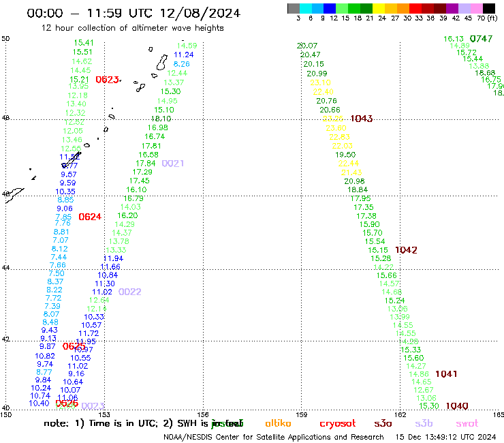
Task: Select the lavender s3b legend label
Action: pyautogui.click(x=424, y=423)
